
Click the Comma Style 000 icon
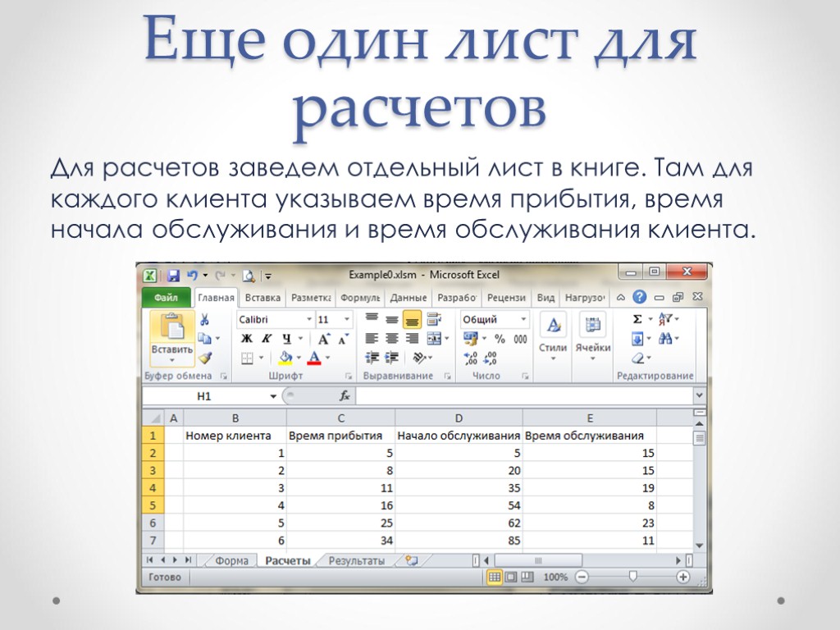[520, 339]
